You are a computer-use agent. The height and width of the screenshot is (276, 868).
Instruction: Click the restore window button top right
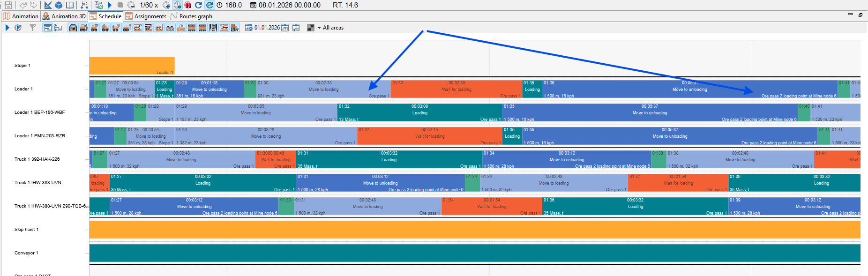pyautogui.click(x=861, y=15)
